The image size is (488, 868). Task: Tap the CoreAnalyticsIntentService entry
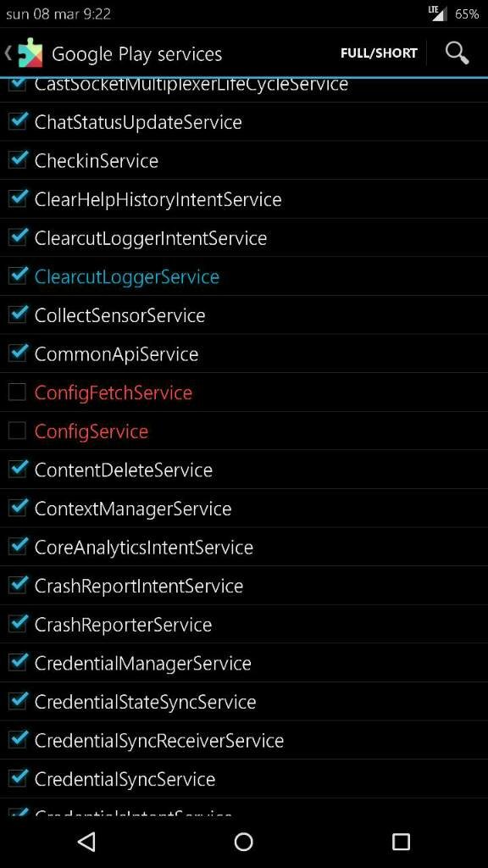pyautogui.click(x=244, y=547)
